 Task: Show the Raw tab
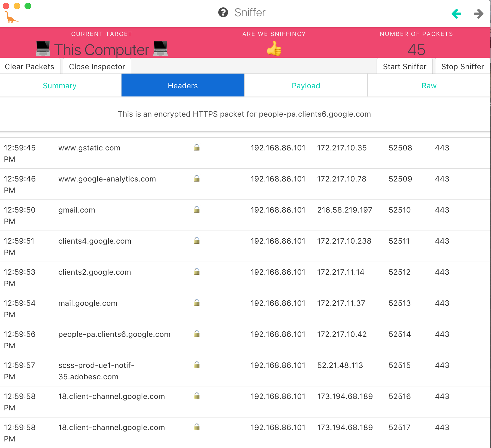tap(429, 86)
